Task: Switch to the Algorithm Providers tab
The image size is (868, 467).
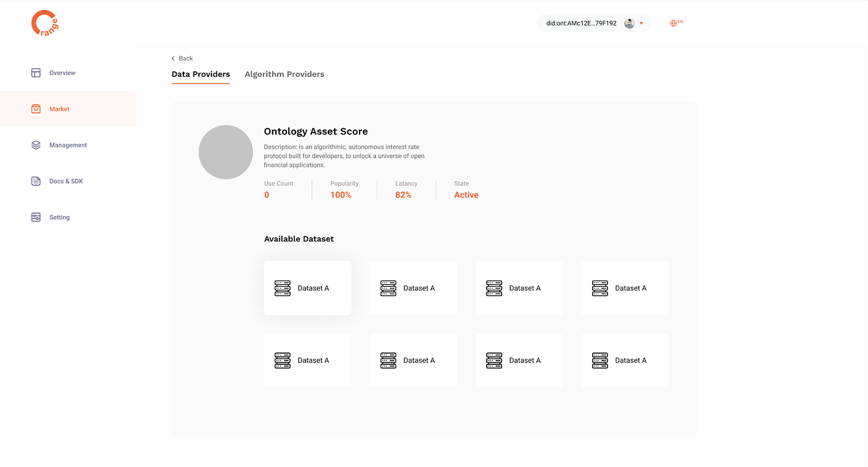Action: point(285,74)
